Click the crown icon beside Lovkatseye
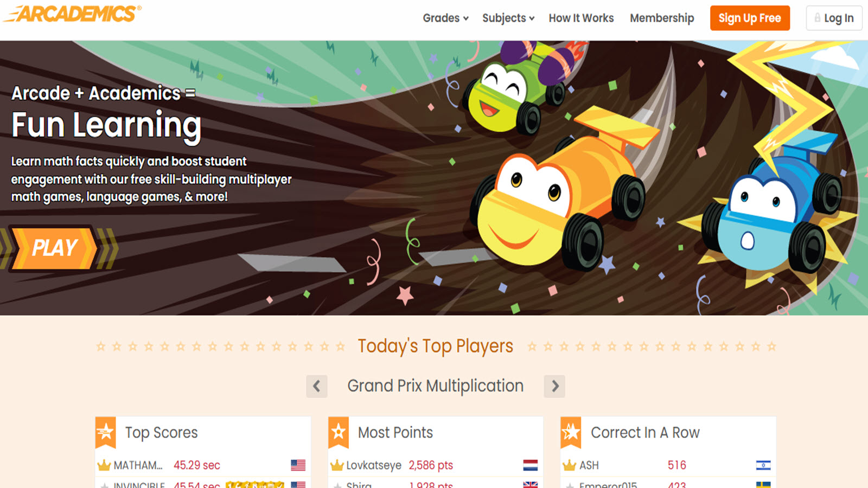This screenshot has height=488, width=868. coord(337,465)
